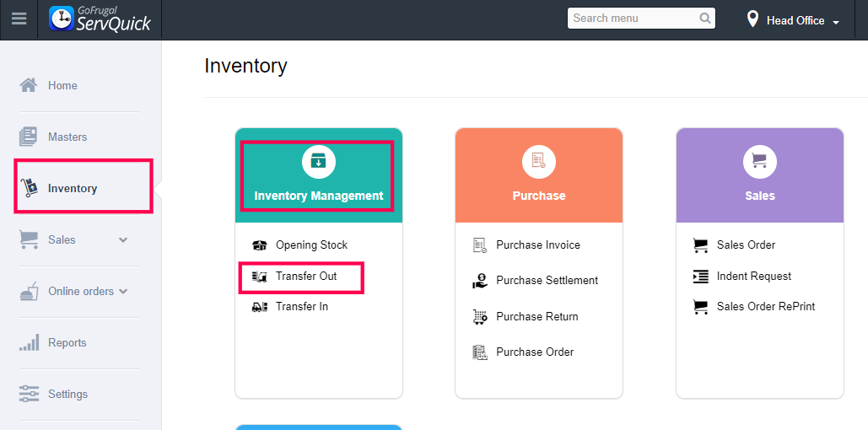This screenshot has width=868, height=430.
Task: Click the Purchase card circular icon
Action: coord(539,161)
